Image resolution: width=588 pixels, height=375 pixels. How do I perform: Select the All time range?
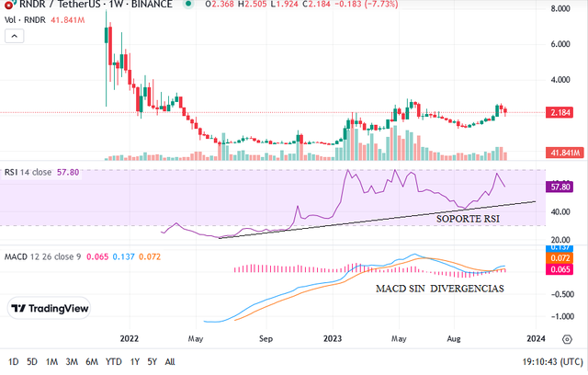tap(170, 362)
